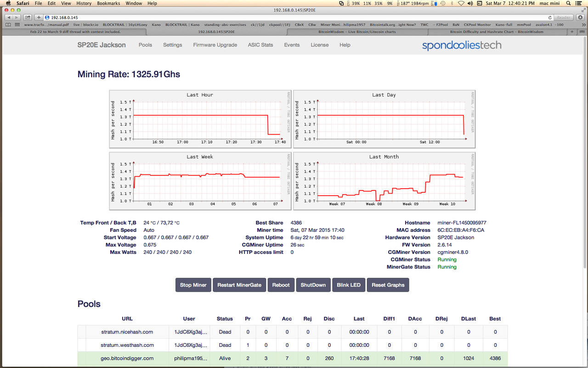Click the Reset Graphs button
Screen dimensions: 588x368
[388, 285]
